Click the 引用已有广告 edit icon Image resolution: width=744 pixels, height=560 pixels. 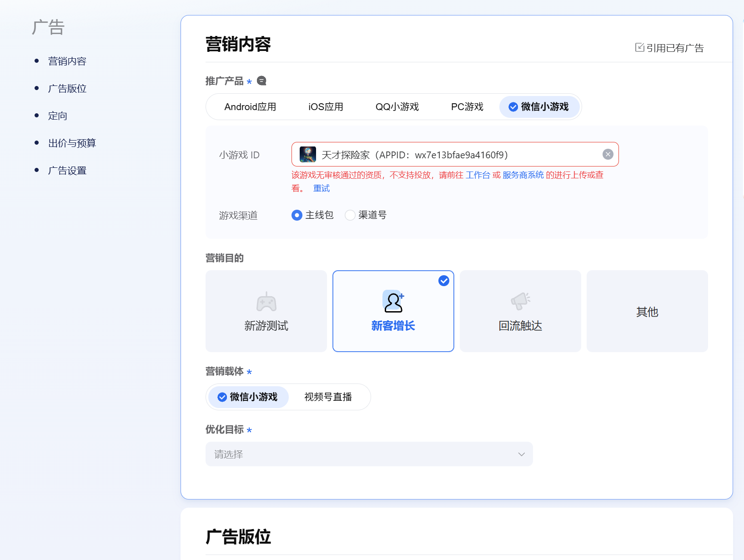(640, 47)
